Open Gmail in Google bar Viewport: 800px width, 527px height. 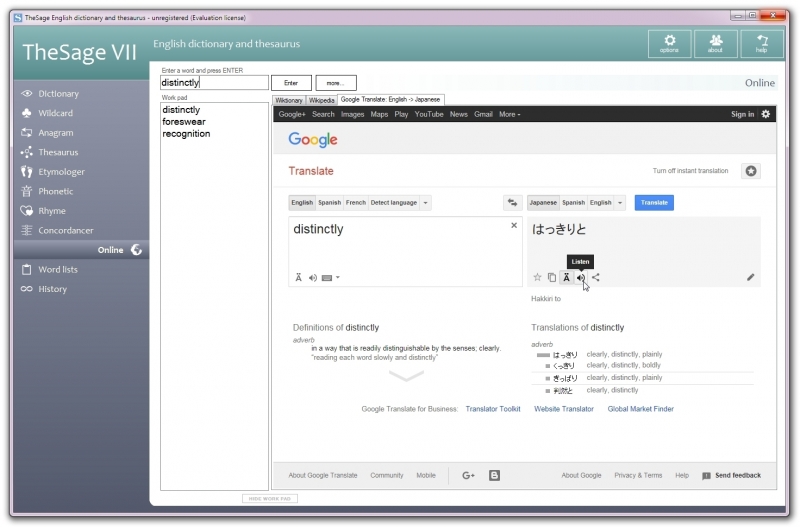483,114
